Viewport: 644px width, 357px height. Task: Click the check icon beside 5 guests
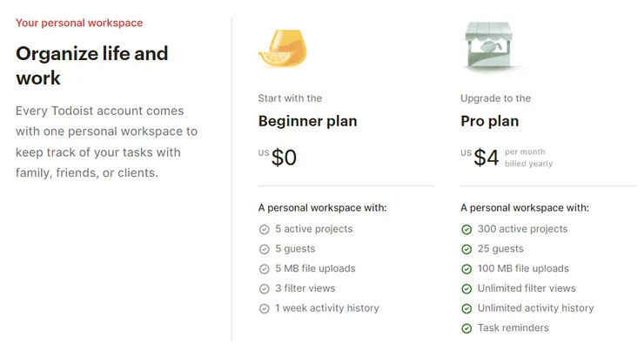[x=265, y=249]
